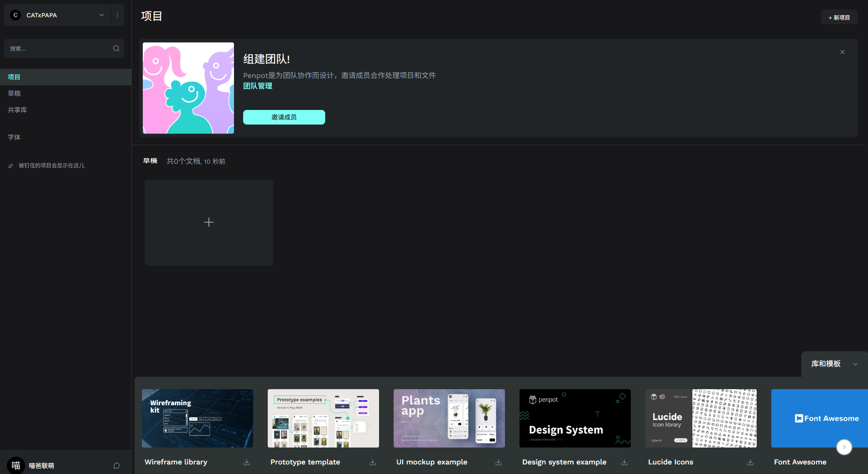Image resolution: width=868 pixels, height=474 pixels.
Task: Open 字体 in the sidebar
Action: click(x=66, y=137)
